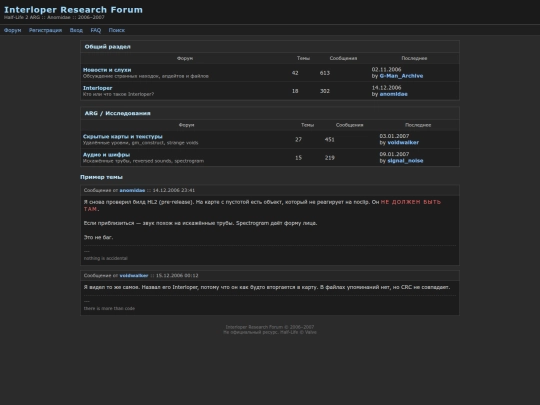
Task: Open the Аудио и шифры forum
Action: click(x=106, y=155)
